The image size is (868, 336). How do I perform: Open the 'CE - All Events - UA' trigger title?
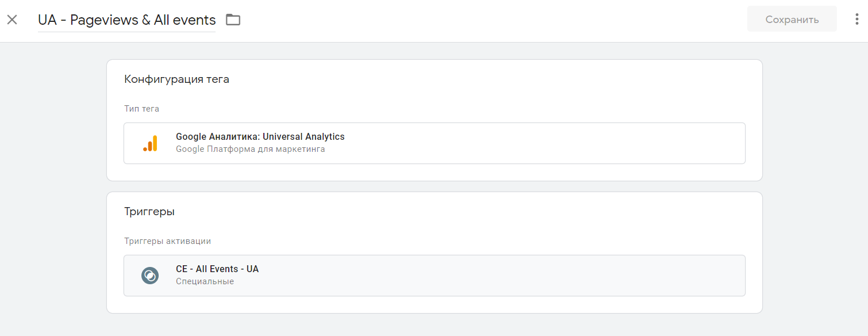coord(217,269)
